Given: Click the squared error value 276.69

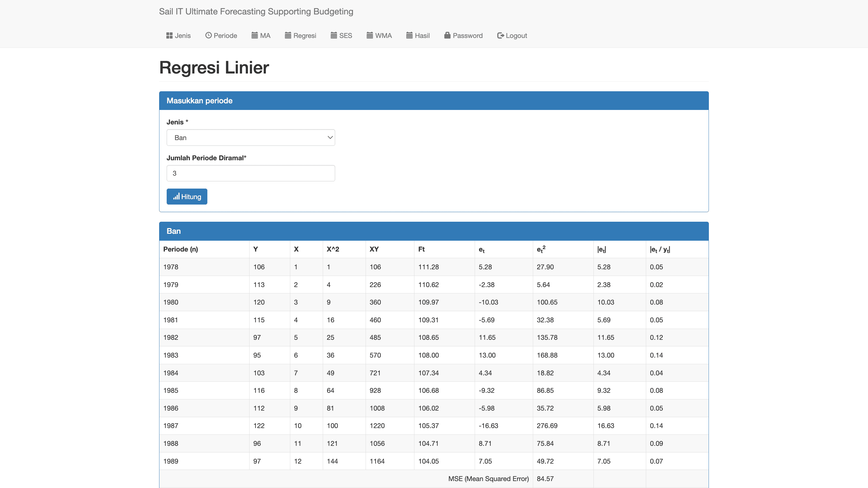Looking at the screenshot, I should [x=547, y=425].
